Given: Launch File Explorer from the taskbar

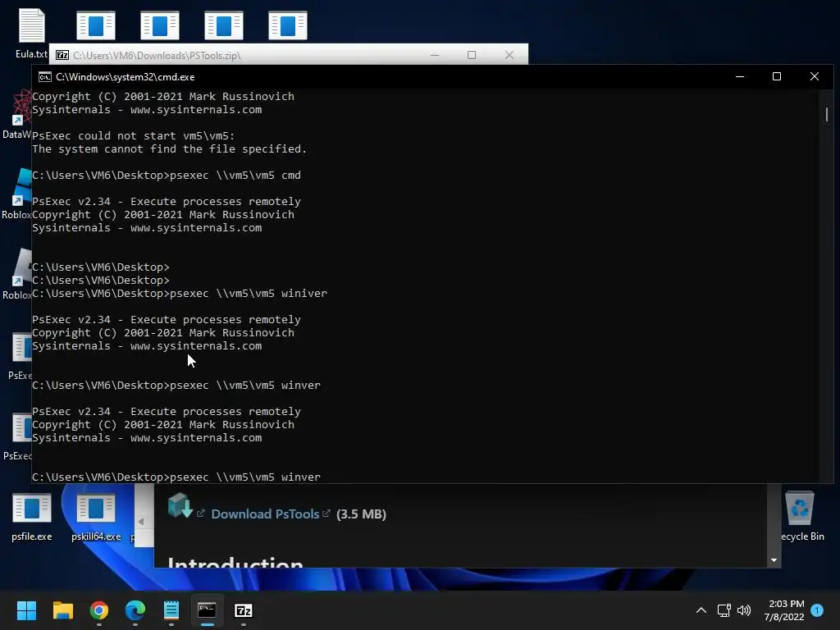Looking at the screenshot, I should [x=62, y=610].
